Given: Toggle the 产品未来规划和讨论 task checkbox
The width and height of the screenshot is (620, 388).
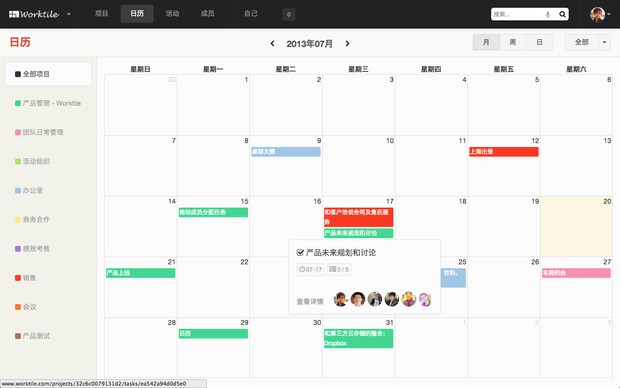Looking at the screenshot, I should click(x=300, y=252).
